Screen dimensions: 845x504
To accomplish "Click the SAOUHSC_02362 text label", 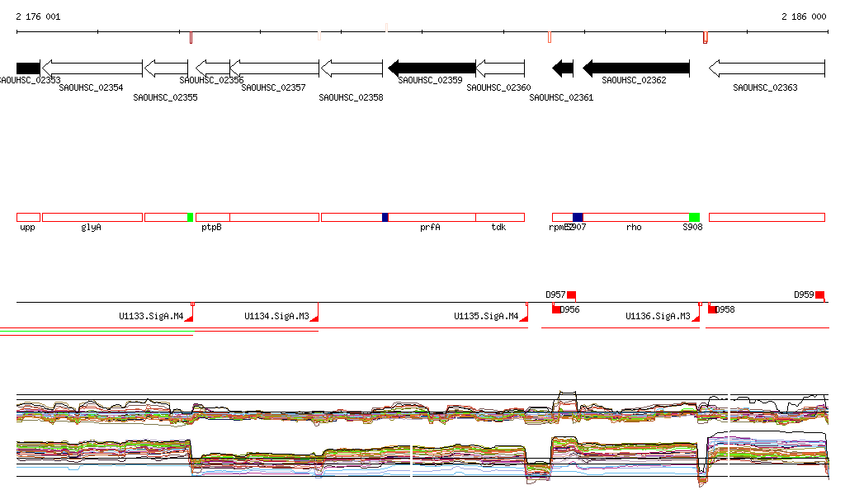I will coord(634,80).
